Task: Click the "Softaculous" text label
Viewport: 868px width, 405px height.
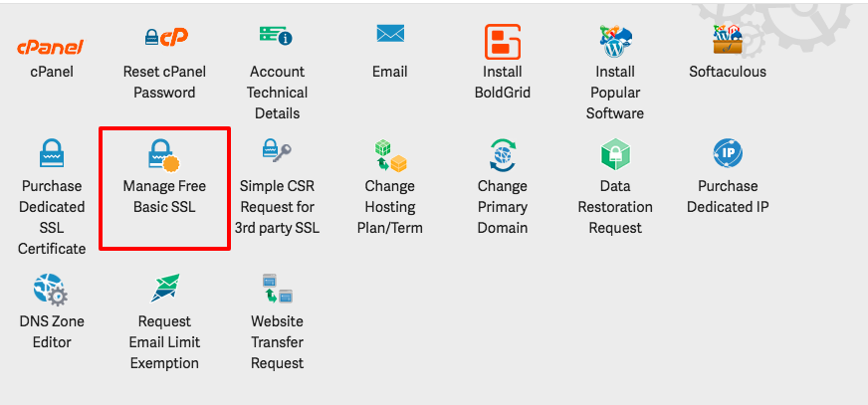Action: coord(728,72)
